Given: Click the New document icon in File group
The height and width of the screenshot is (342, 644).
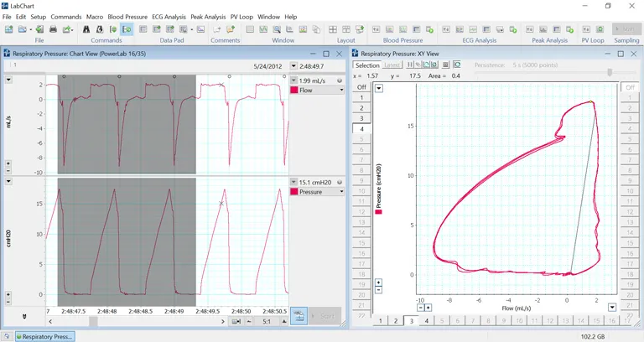Looking at the screenshot, I should tap(8, 29).
